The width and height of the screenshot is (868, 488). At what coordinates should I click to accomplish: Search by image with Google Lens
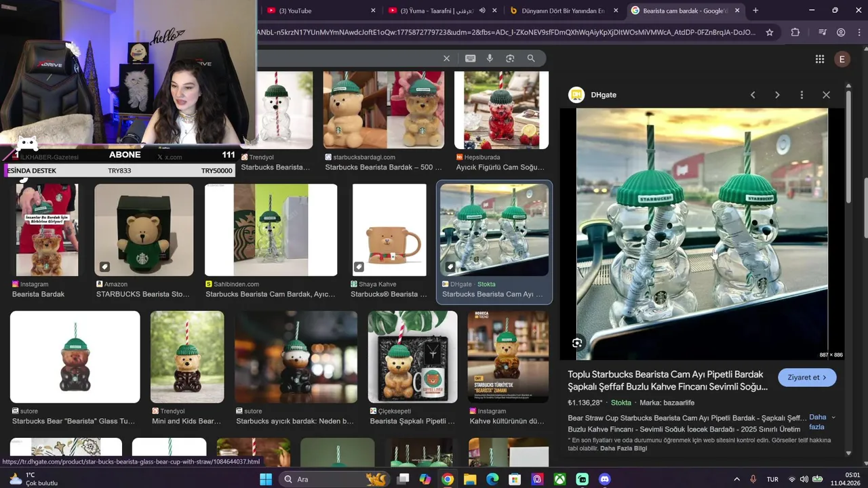pos(510,58)
